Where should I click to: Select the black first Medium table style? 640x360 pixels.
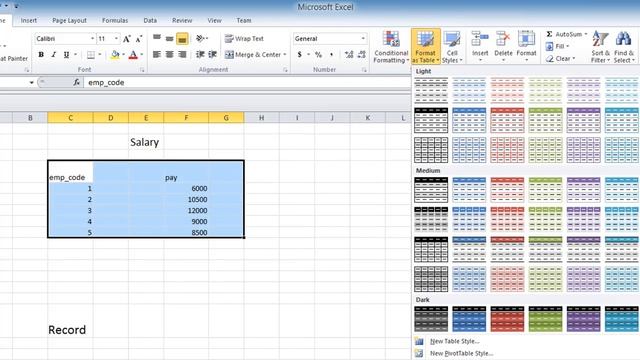[x=431, y=190]
